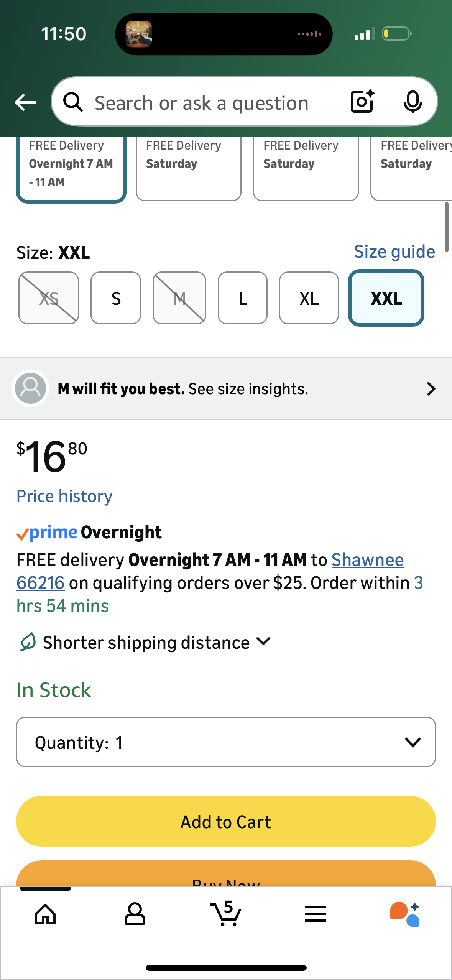Go to Home tab
The image size is (452, 980).
tap(45, 914)
